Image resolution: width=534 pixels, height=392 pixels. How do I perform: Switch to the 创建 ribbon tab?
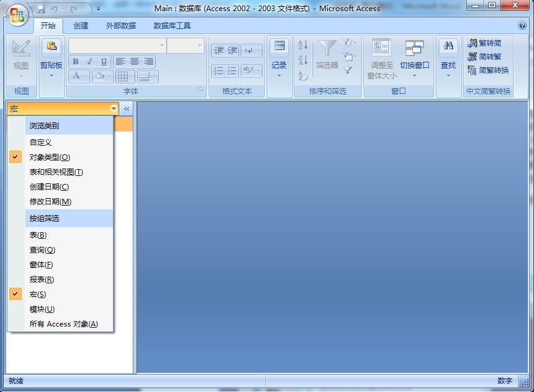pyautogui.click(x=81, y=25)
